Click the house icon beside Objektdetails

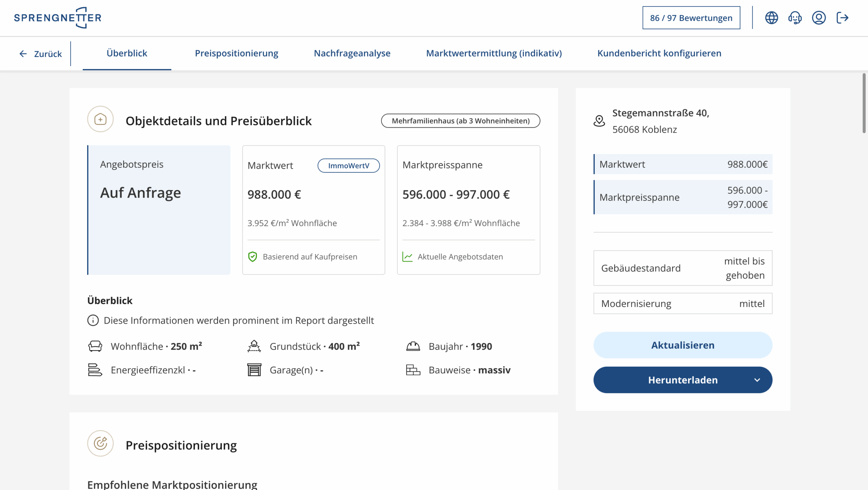click(100, 119)
